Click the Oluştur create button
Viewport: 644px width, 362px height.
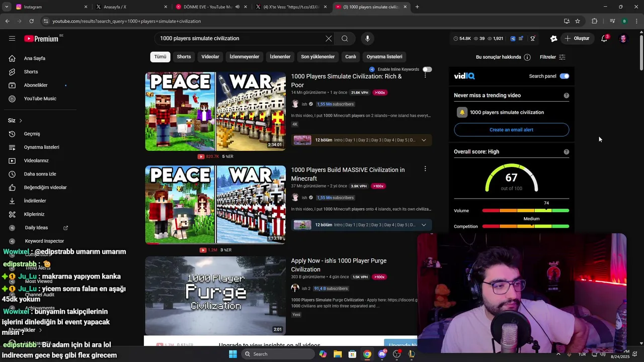(577, 39)
